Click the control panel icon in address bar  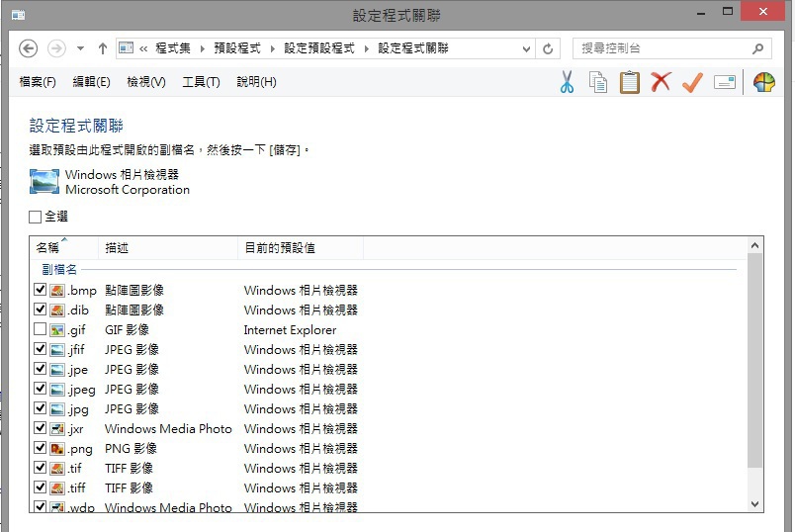pyautogui.click(x=126, y=48)
